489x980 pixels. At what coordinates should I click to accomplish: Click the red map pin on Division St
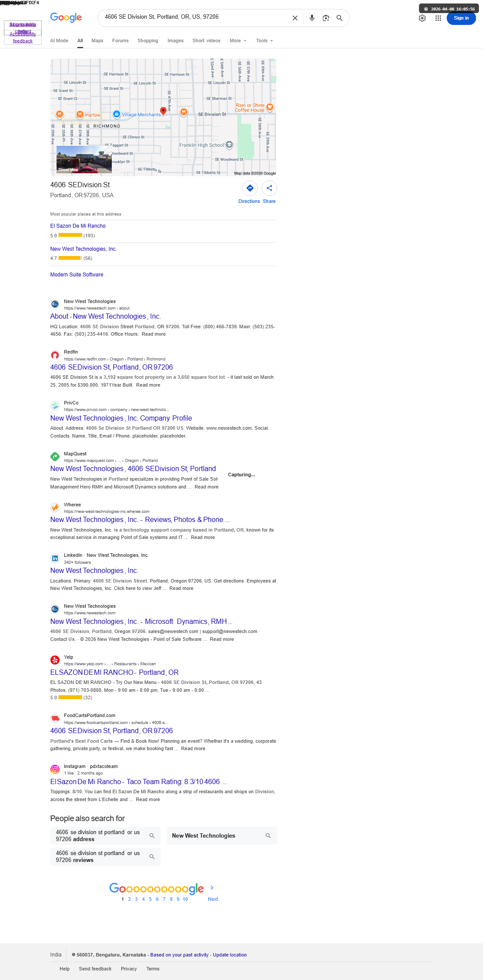[163, 111]
